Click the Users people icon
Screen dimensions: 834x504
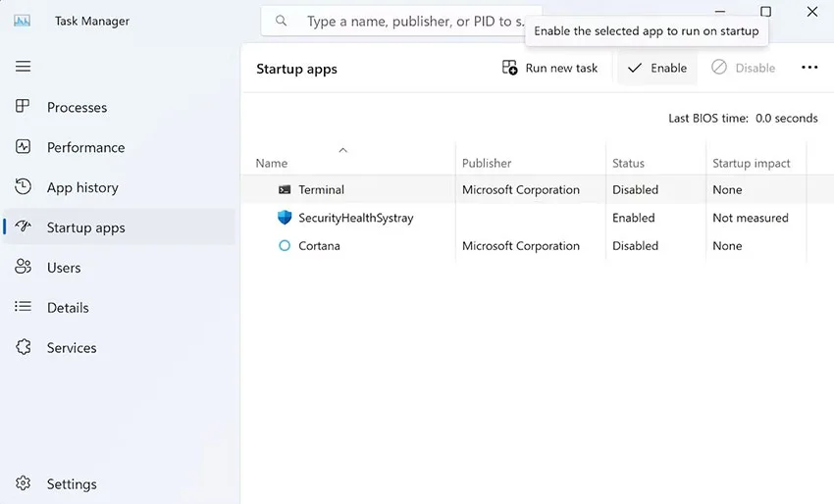point(23,267)
